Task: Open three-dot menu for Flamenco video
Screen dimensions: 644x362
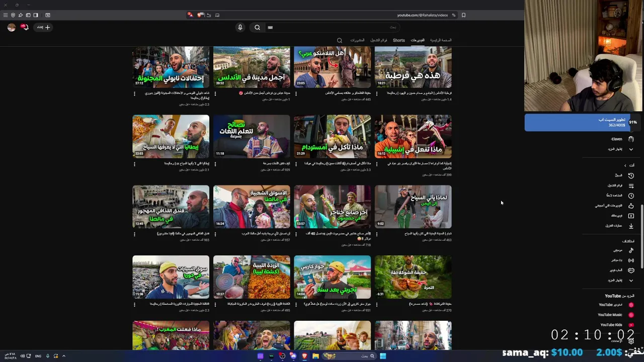Action: [x=295, y=94]
